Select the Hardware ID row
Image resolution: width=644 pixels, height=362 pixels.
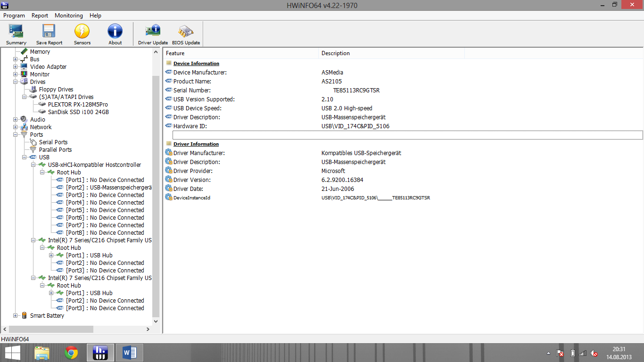pos(404,126)
